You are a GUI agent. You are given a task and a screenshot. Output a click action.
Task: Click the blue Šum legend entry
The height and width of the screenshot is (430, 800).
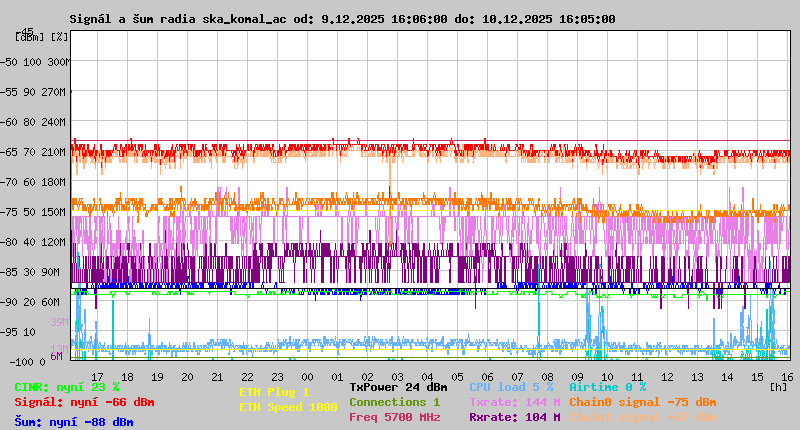point(73,422)
